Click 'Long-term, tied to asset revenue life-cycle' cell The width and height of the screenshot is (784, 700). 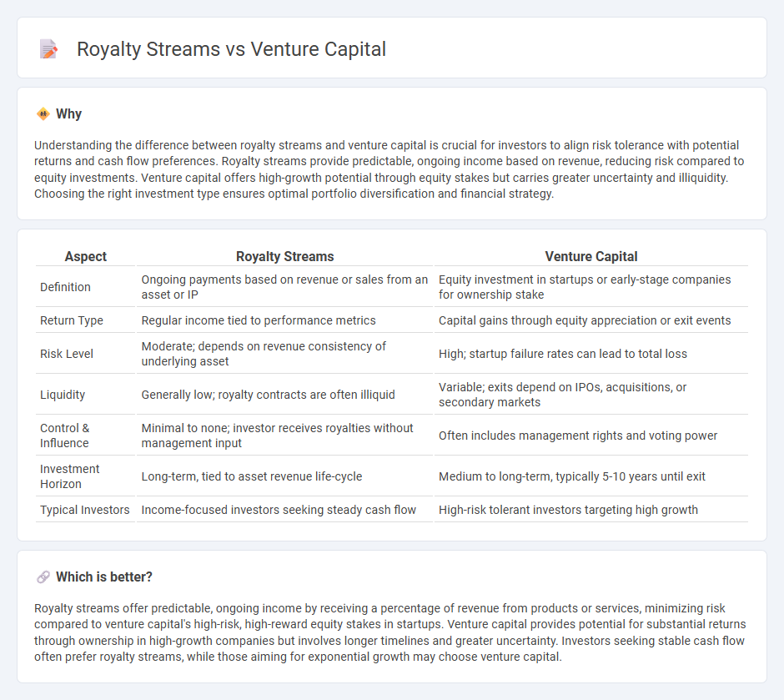[284, 476]
